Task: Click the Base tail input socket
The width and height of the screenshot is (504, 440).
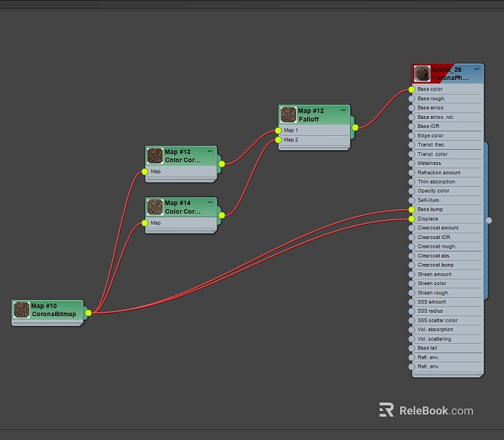Action: (411, 348)
